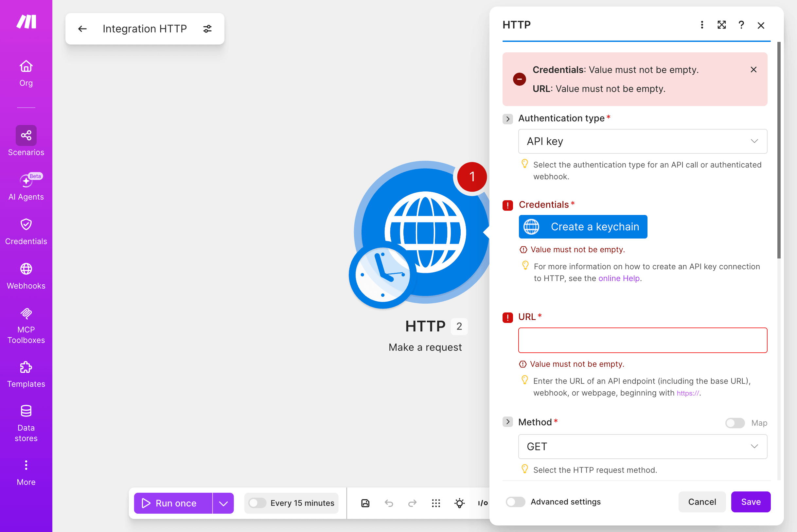The width and height of the screenshot is (797, 532).
Task: Open the Data stores sidebar item
Action: pyautogui.click(x=26, y=423)
